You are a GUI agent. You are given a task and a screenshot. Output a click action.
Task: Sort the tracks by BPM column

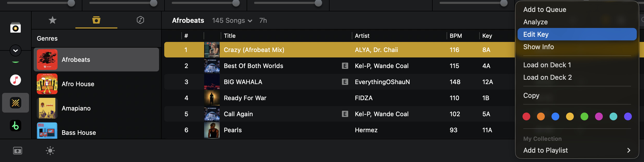pos(456,36)
